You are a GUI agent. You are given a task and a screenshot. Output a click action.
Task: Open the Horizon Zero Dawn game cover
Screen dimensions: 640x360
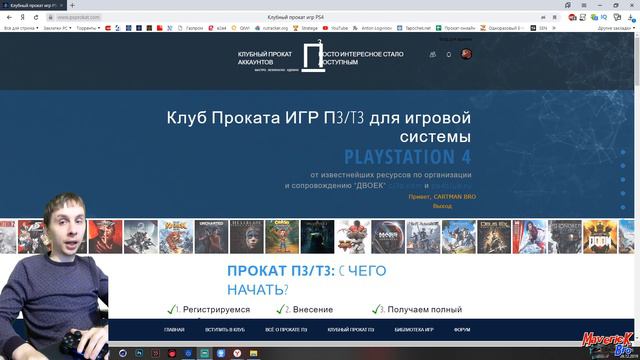[x=458, y=237]
